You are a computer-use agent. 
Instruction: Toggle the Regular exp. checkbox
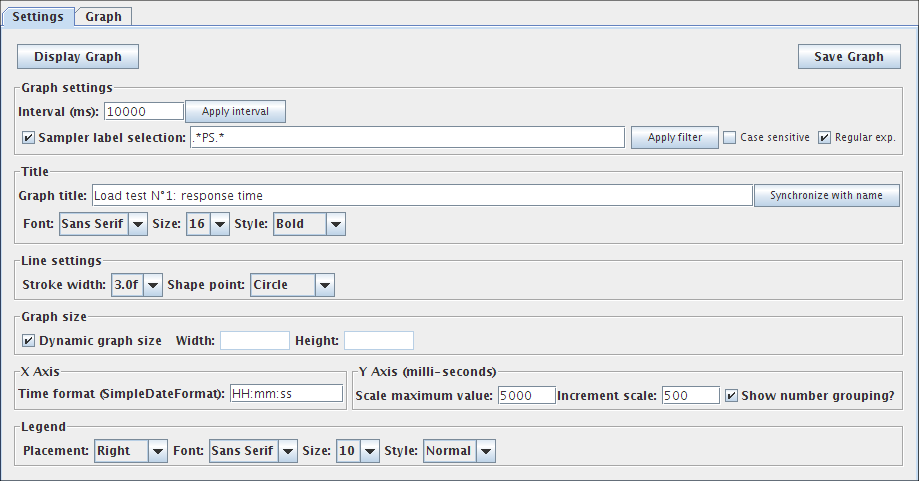[x=825, y=137]
